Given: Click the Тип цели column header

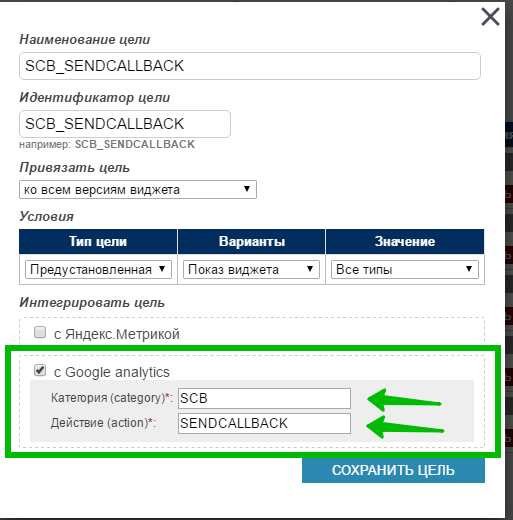Looking at the screenshot, I should tap(98, 241).
